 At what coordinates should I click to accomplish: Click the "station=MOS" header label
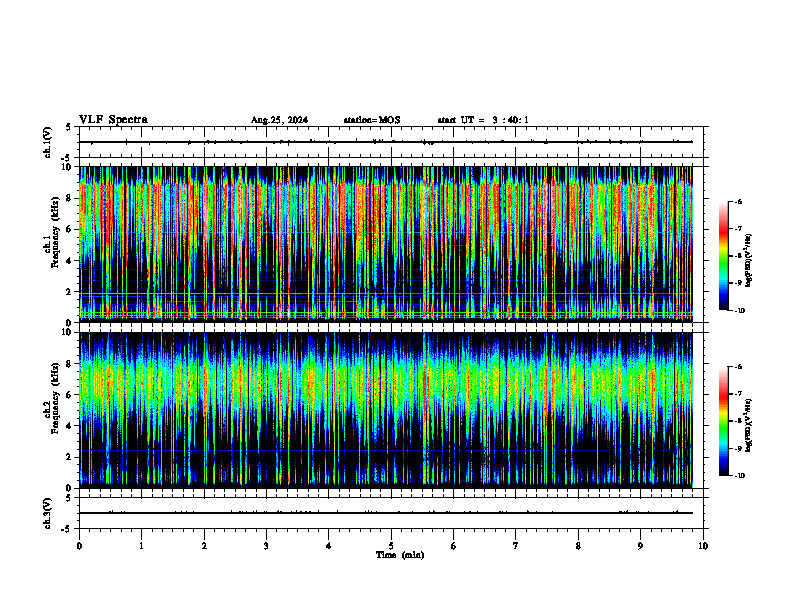click(372, 120)
